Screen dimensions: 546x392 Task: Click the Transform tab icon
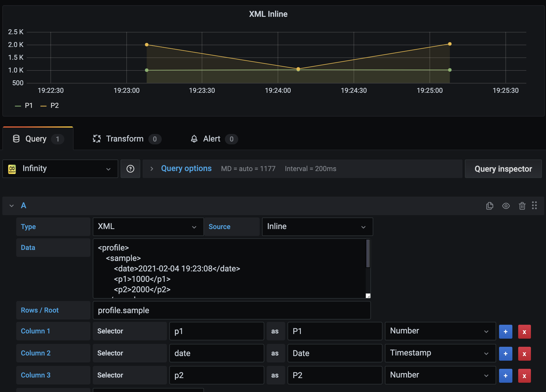(x=97, y=139)
